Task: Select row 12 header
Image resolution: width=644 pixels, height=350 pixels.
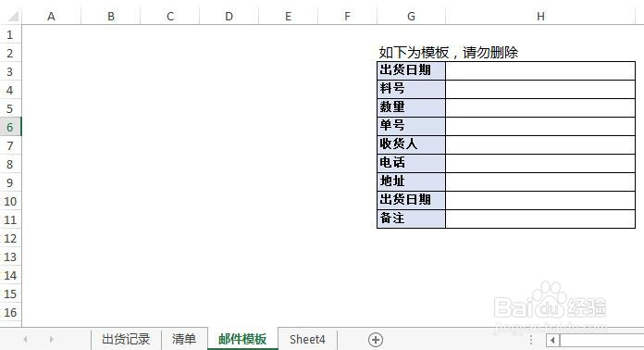Action: [x=10, y=238]
